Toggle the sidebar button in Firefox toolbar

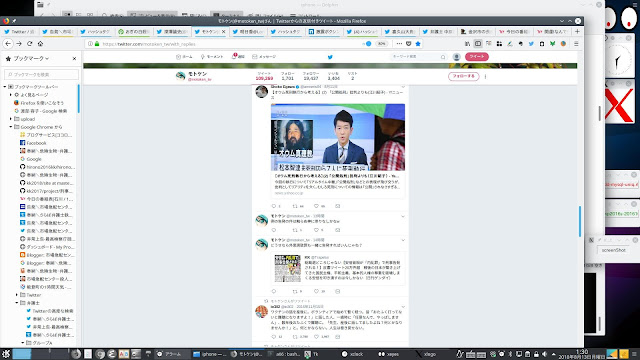pos(478,44)
